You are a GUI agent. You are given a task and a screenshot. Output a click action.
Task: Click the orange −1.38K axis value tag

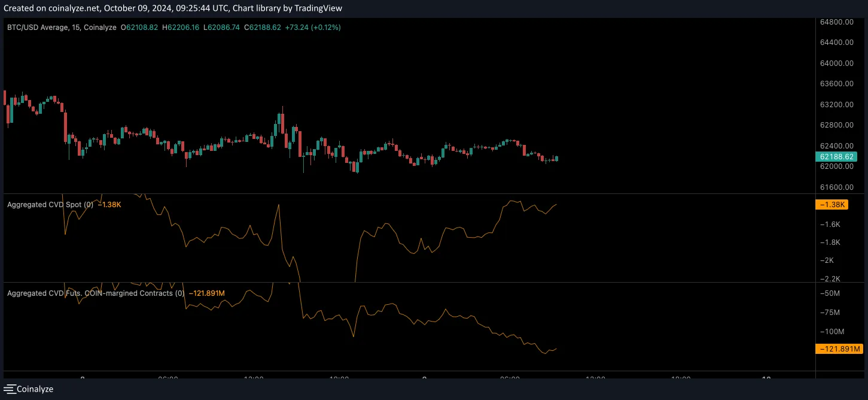pos(830,205)
